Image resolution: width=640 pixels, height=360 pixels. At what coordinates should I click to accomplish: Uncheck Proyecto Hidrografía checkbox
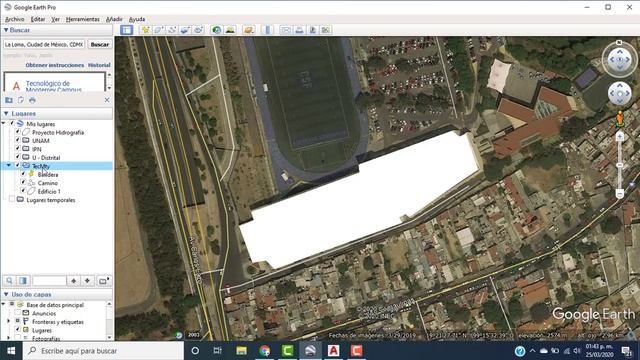[x=18, y=132]
